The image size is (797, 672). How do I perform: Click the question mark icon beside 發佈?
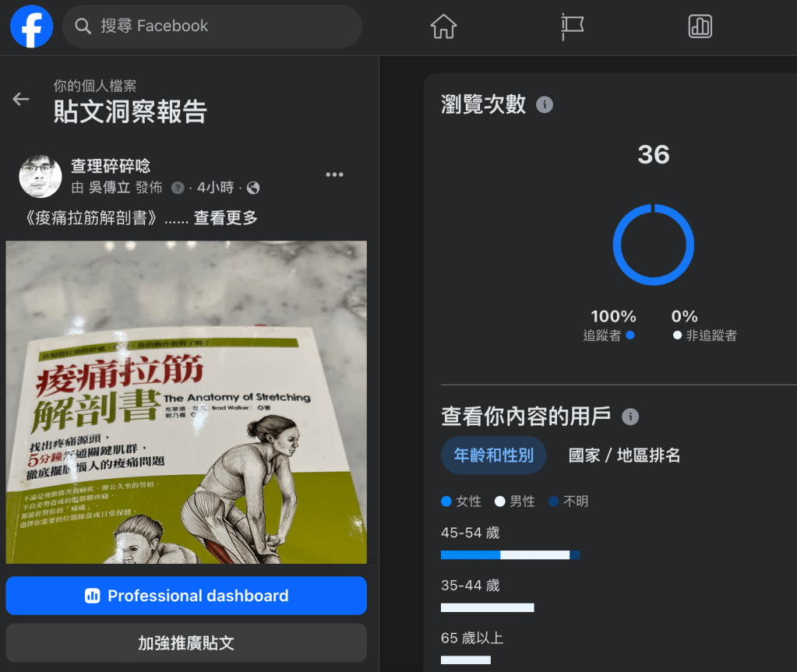click(x=178, y=188)
